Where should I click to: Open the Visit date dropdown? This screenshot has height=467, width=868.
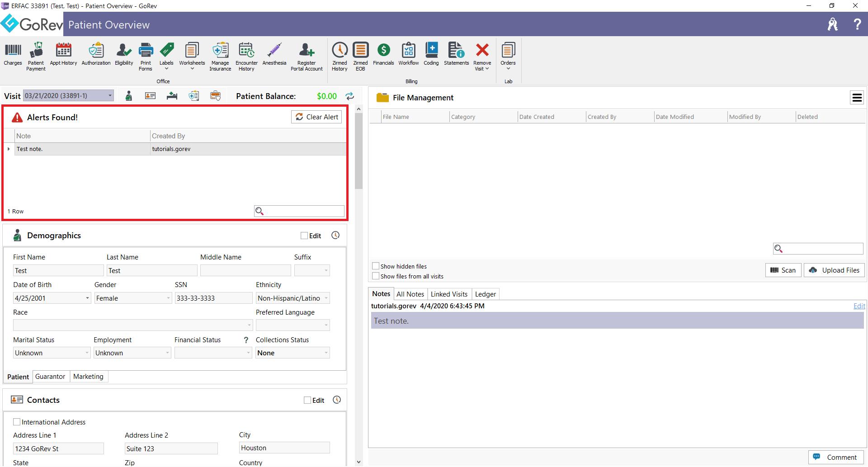[110, 96]
